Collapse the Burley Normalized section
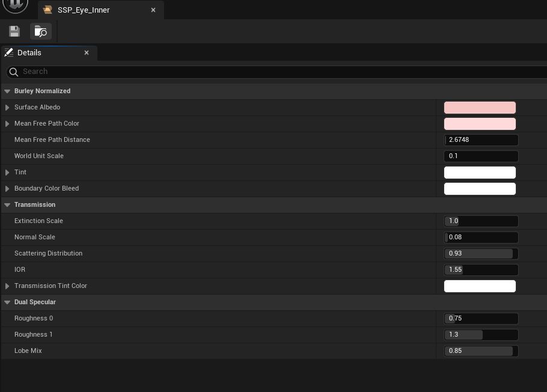 click(x=7, y=91)
